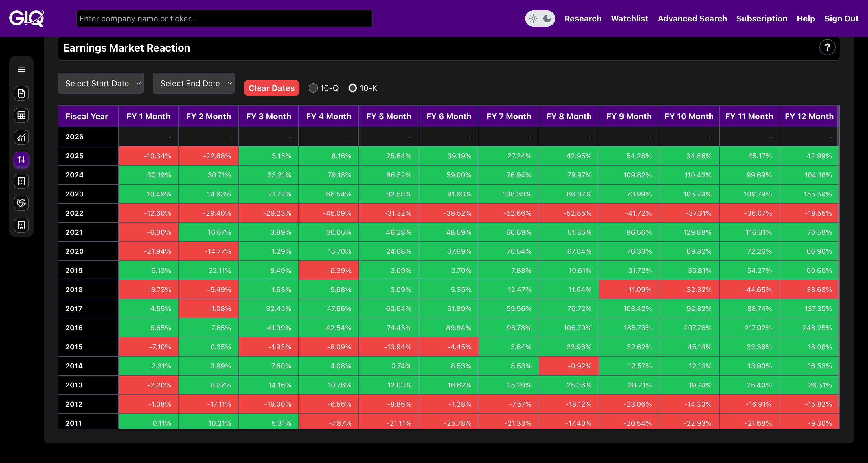868x463 pixels.
Task: Select the 10-Q radio button
Action: pos(313,88)
